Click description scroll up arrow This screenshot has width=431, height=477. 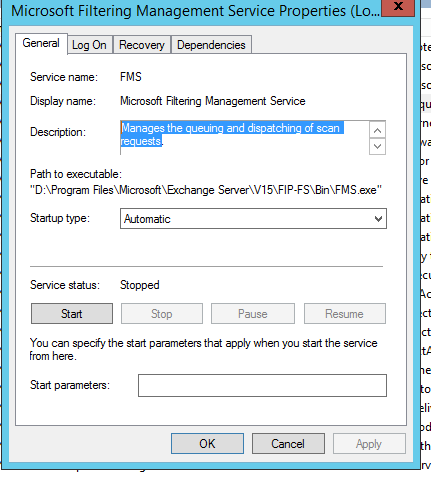pos(377,130)
